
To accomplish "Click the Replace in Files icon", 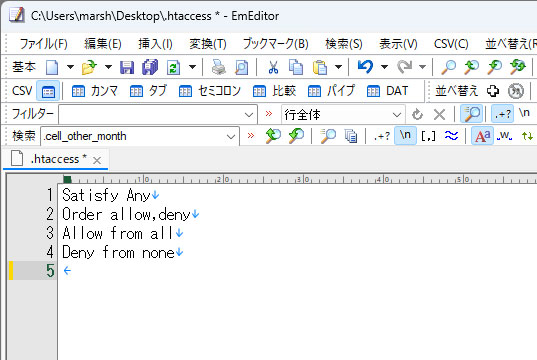I will tap(518, 66).
